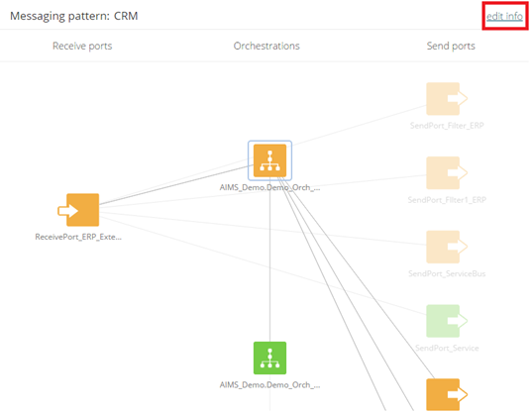Select the ReceivePort_ERP_Exte... receive port icon
The image size is (532, 412).
pyautogui.click(x=78, y=210)
